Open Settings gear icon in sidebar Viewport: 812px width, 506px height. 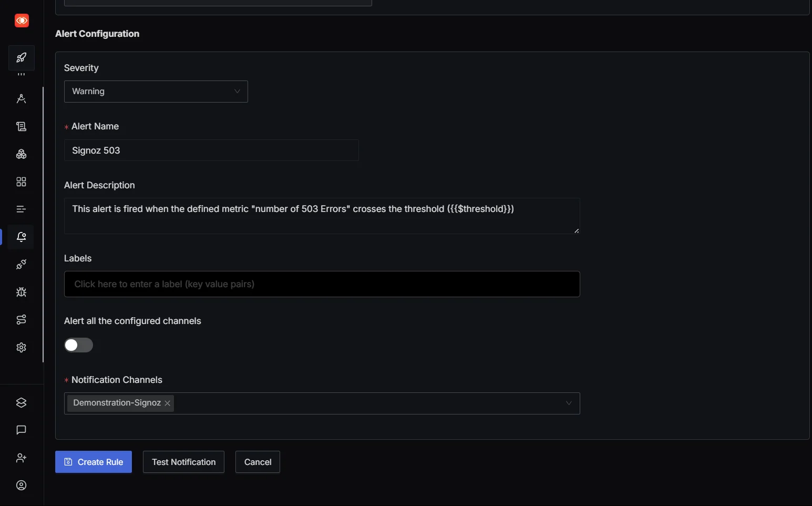click(x=22, y=348)
